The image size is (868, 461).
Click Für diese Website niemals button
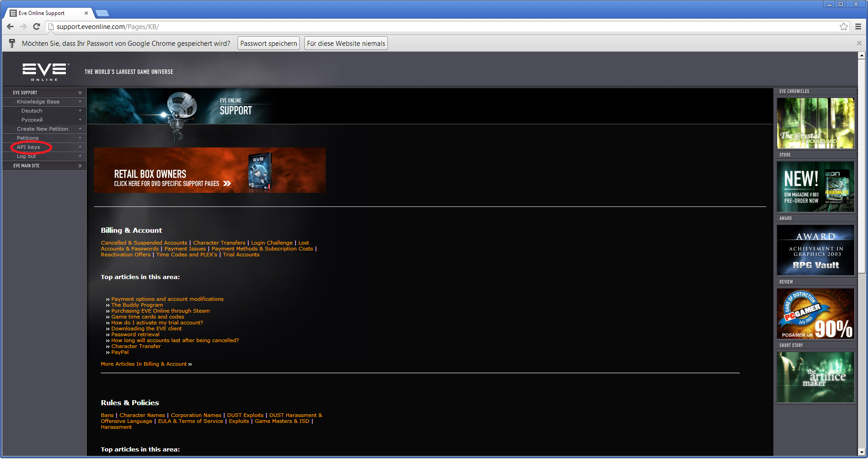pos(346,44)
